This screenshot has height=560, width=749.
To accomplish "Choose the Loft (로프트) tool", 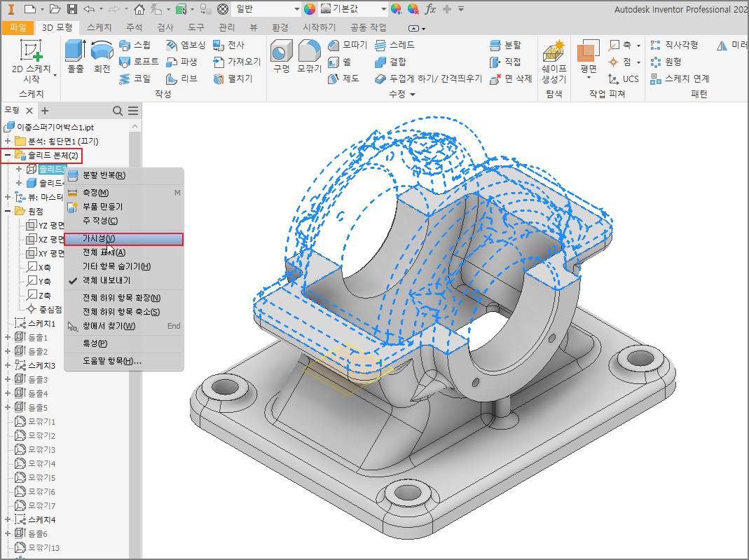I will click(139, 62).
